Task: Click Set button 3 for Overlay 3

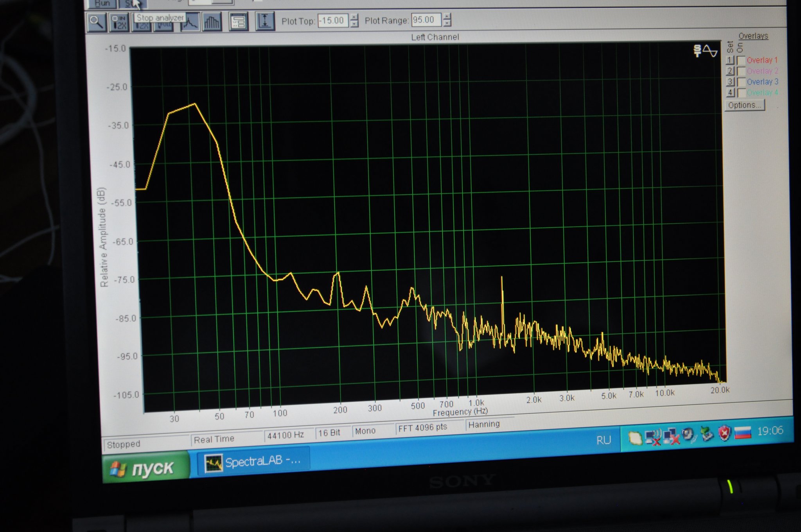Action: pos(730,82)
